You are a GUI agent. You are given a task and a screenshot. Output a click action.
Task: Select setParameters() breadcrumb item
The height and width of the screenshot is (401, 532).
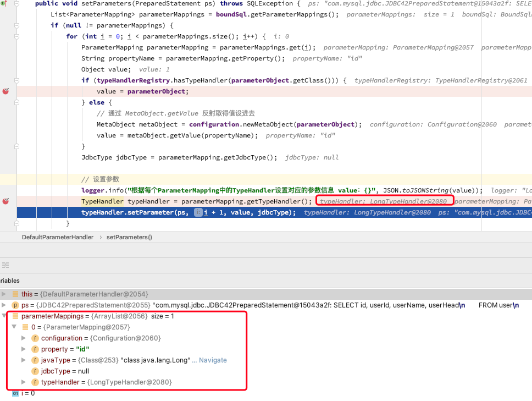pos(129,237)
